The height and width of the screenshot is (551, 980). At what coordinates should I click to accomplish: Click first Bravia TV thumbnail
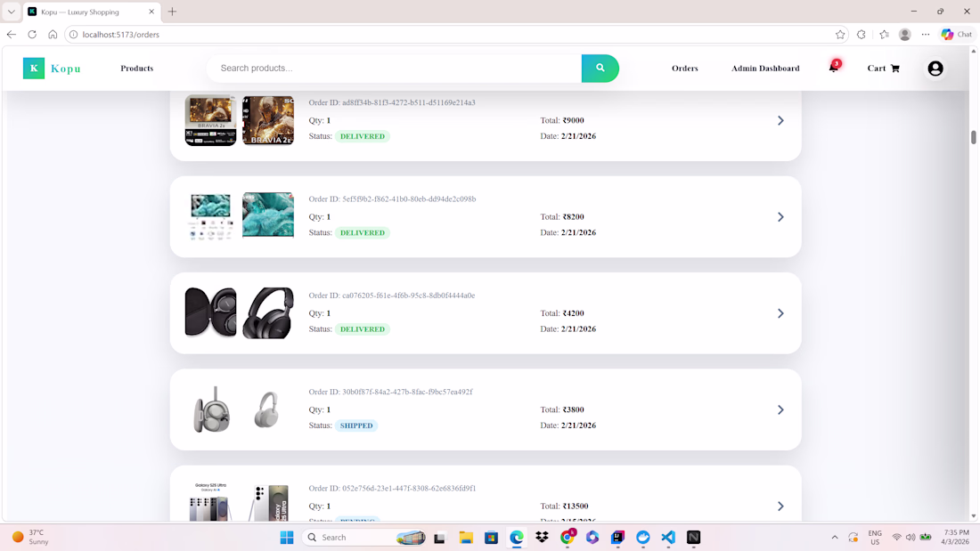tap(210, 120)
